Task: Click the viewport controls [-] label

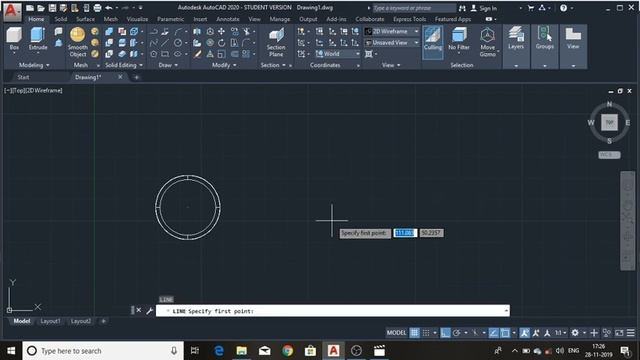Action: (8, 91)
